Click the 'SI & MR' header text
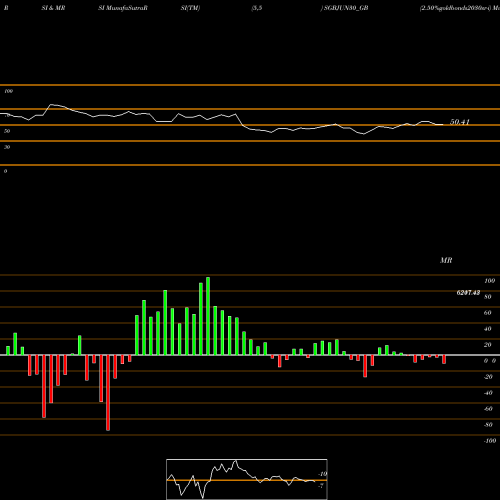This screenshot has height=500, width=500. 53,8
